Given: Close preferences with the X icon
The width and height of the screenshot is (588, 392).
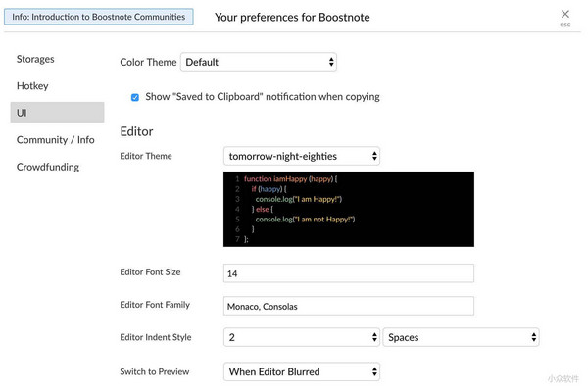Looking at the screenshot, I should 565,15.
